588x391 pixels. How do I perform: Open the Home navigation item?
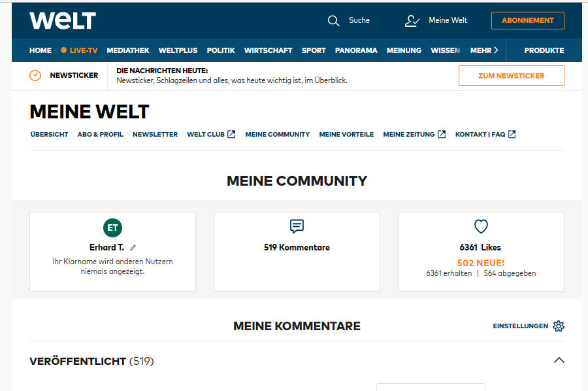click(x=41, y=50)
